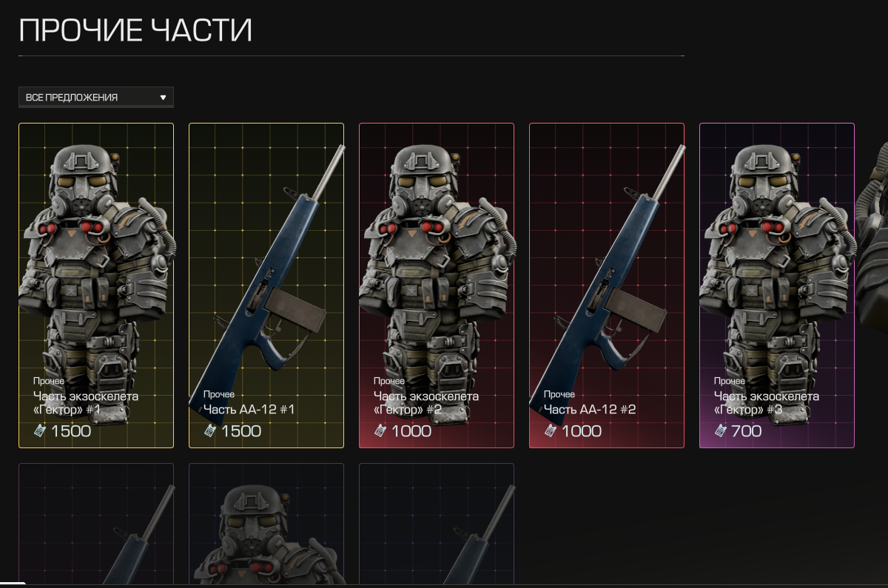888x588 pixels.
Task: Open the Часть АА-12 #2 offer
Action: pos(607,285)
